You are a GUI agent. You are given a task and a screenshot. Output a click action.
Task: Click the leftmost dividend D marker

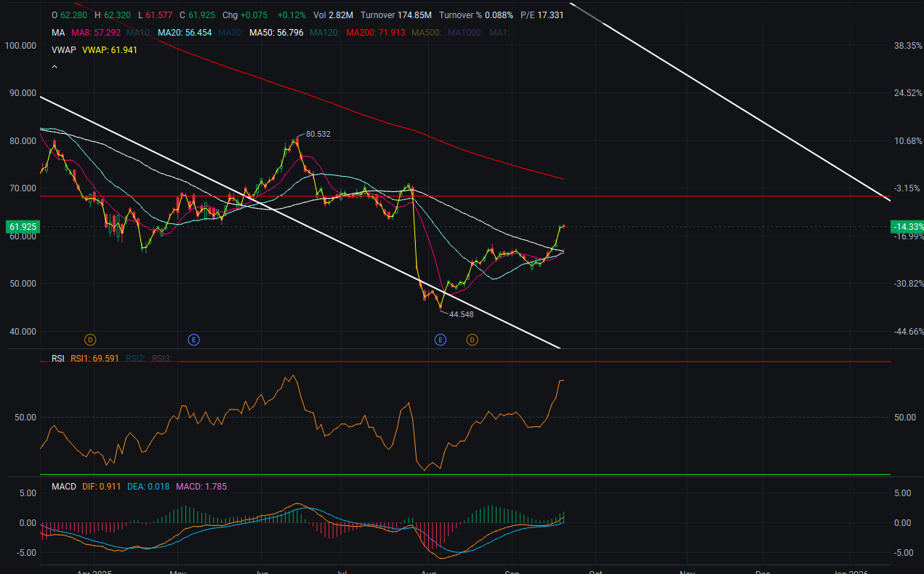click(x=90, y=340)
